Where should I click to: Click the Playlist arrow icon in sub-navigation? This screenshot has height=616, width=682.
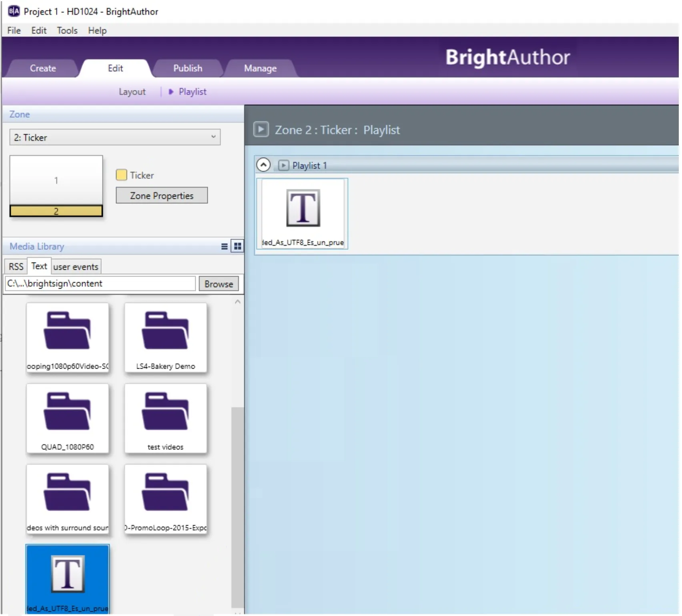(x=171, y=92)
